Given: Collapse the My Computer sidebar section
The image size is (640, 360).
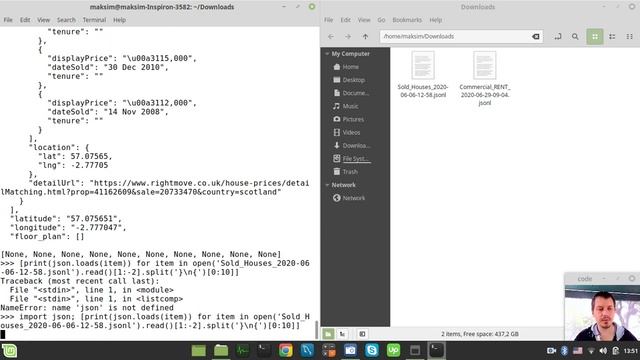Looking at the screenshot, I should coord(327,54).
